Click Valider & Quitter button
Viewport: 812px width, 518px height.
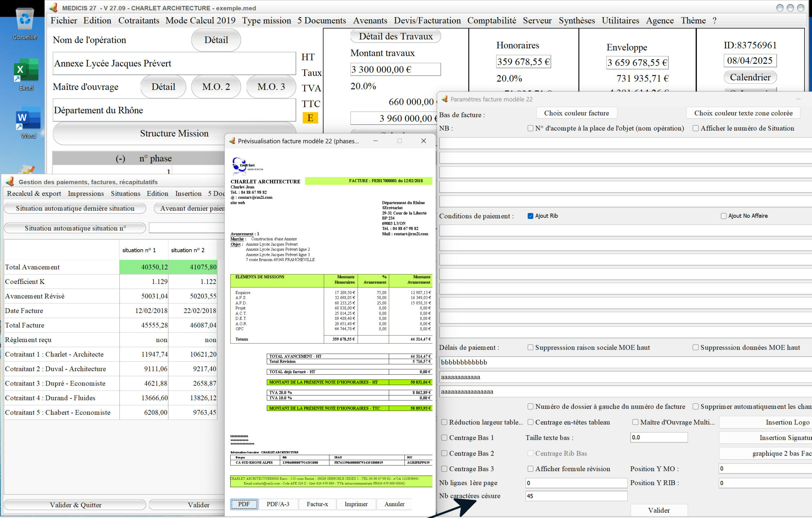click(75, 504)
